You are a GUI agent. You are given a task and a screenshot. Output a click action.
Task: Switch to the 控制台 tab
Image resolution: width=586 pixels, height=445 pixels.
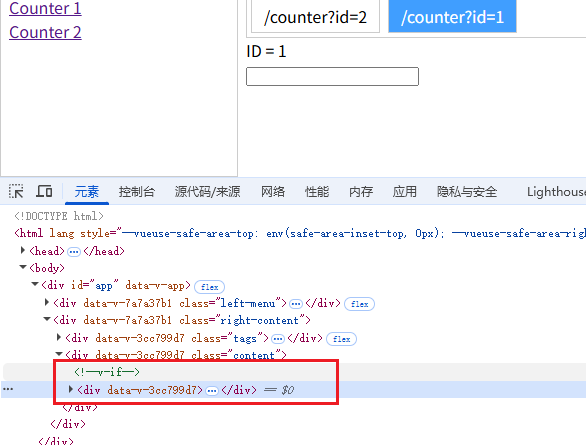pos(136,192)
